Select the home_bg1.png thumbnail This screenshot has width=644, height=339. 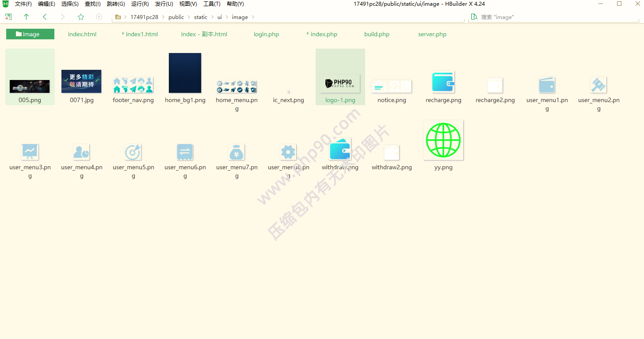tap(185, 73)
